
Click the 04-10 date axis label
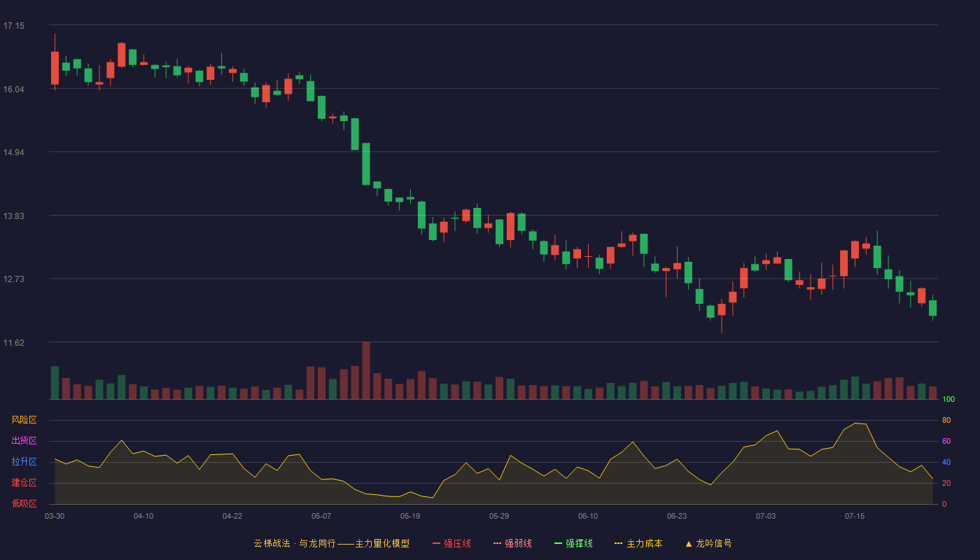point(143,516)
